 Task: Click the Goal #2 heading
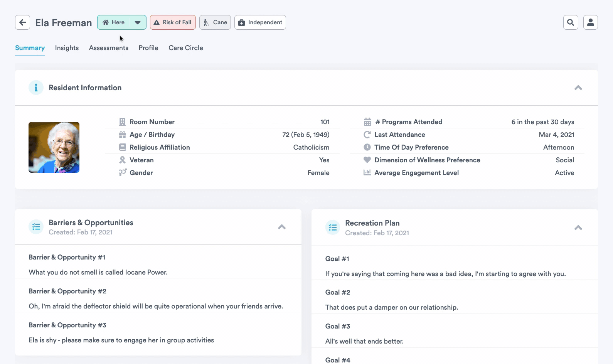pos(338,292)
